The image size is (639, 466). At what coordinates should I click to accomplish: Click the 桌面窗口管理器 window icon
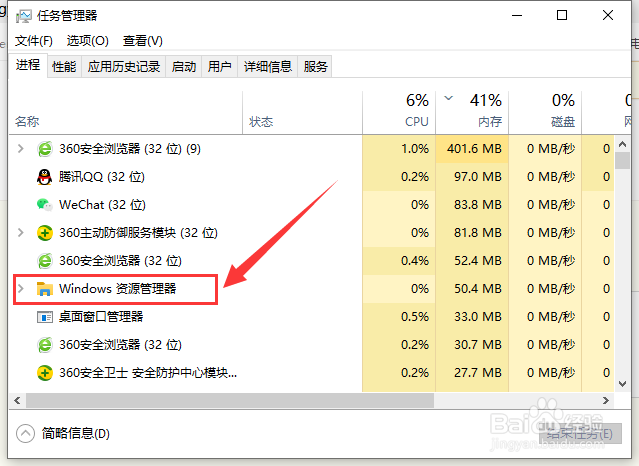(x=44, y=317)
